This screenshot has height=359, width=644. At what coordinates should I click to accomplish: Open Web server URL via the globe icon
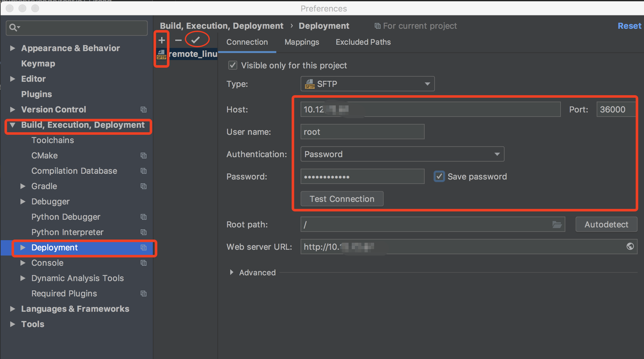point(630,246)
